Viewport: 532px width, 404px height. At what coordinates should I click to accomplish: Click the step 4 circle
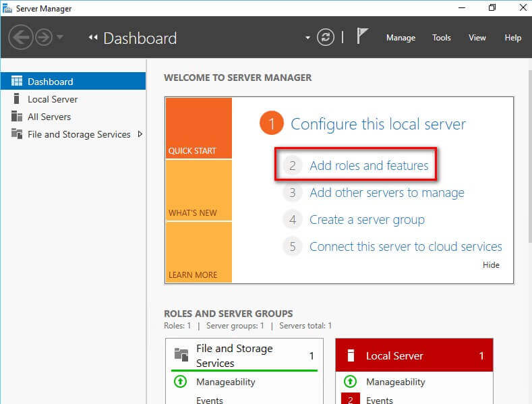293,220
